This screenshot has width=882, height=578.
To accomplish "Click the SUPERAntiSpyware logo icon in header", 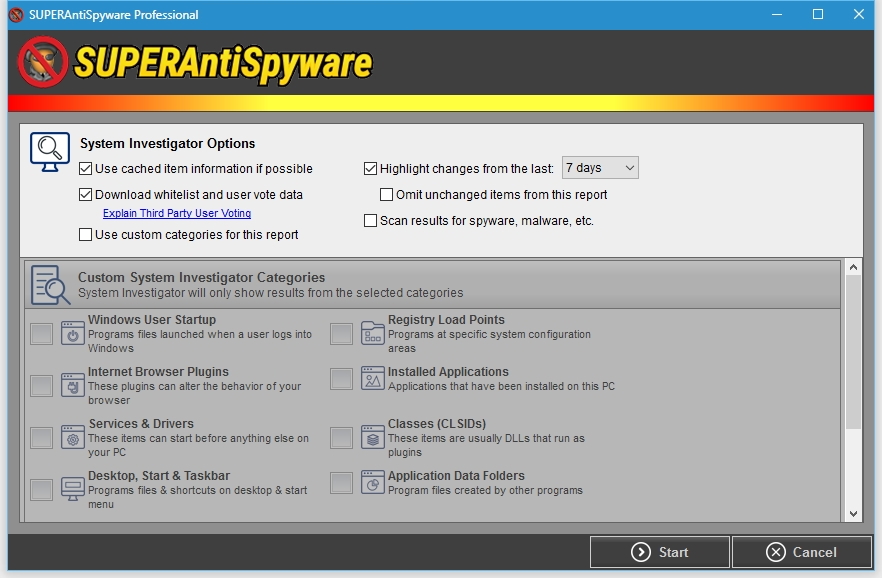I will coord(43,62).
